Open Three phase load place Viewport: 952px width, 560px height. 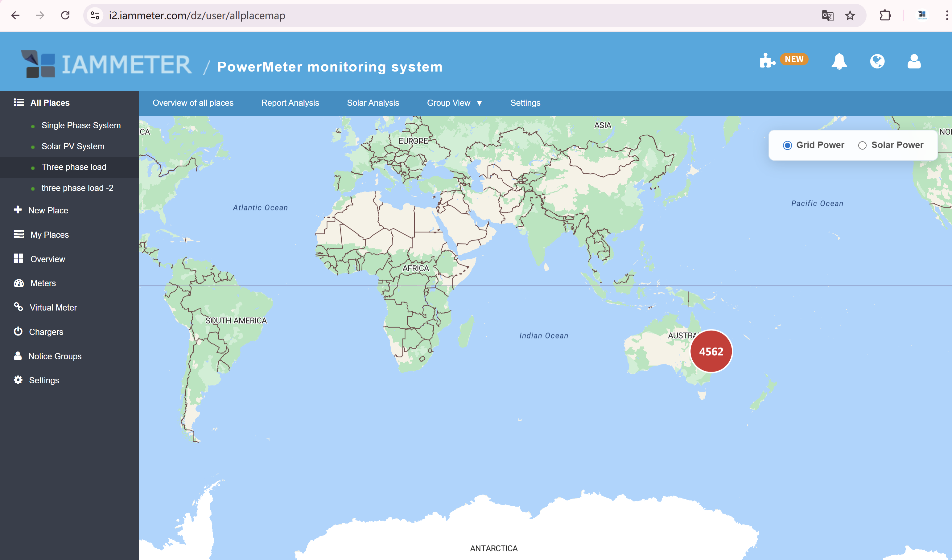(x=74, y=167)
